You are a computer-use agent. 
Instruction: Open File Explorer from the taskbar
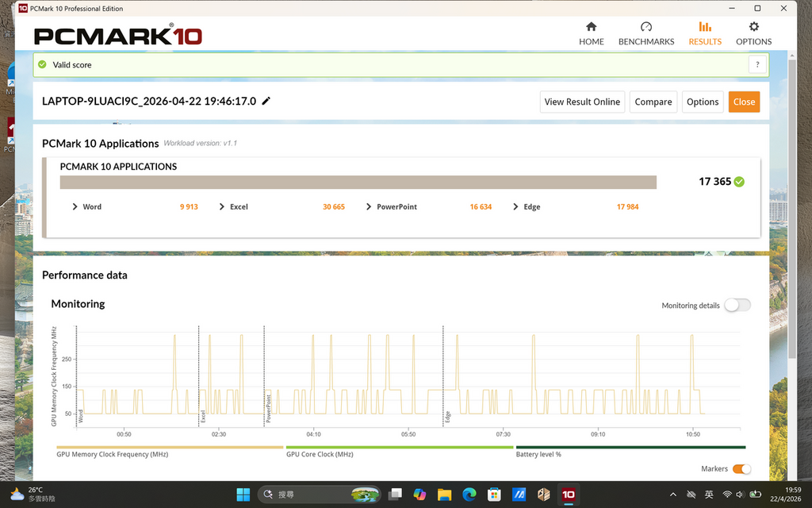click(x=444, y=495)
